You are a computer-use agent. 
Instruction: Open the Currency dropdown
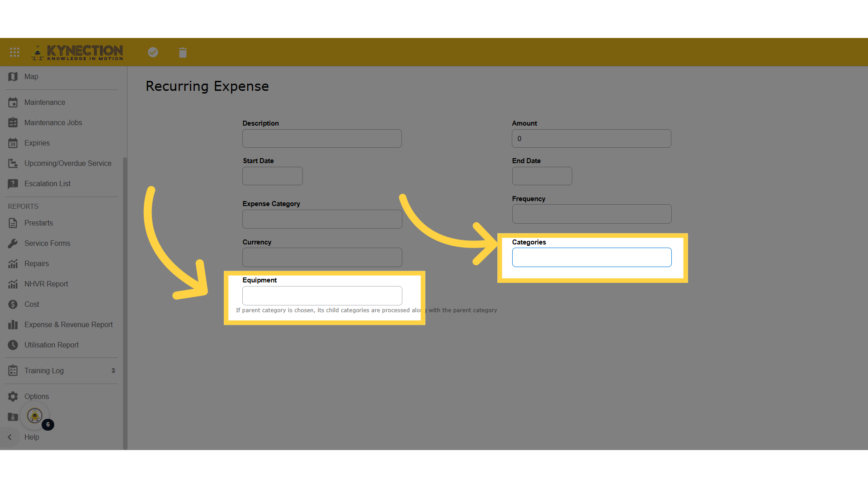click(x=322, y=258)
